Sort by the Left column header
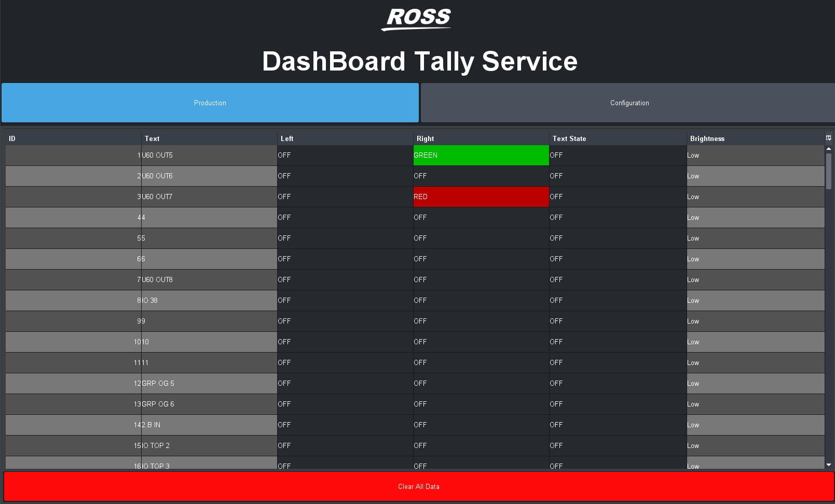Screen dimensions: 835x504 [x=345, y=138]
